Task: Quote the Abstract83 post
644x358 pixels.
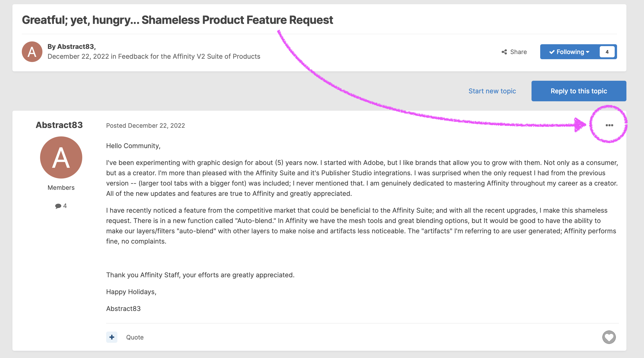Action: [135, 337]
